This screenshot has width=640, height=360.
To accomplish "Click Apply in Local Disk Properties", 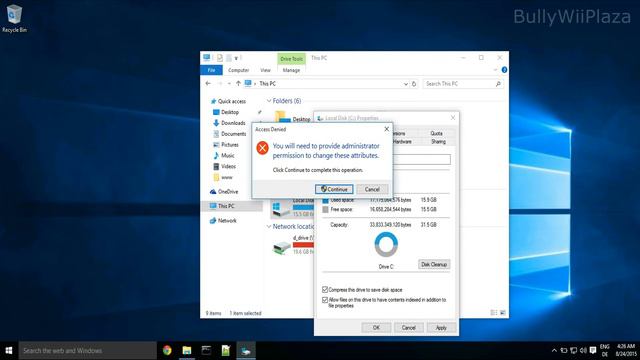I will pyautogui.click(x=441, y=327).
